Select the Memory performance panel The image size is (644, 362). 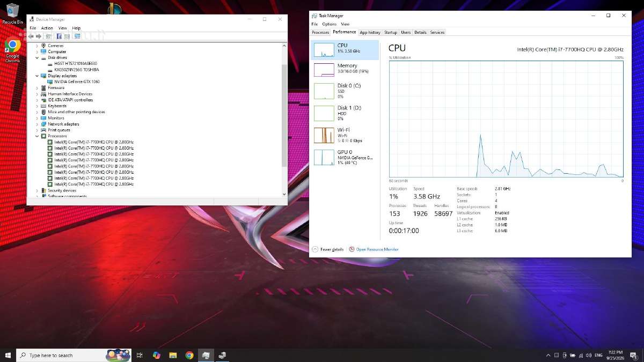click(x=345, y=70)
